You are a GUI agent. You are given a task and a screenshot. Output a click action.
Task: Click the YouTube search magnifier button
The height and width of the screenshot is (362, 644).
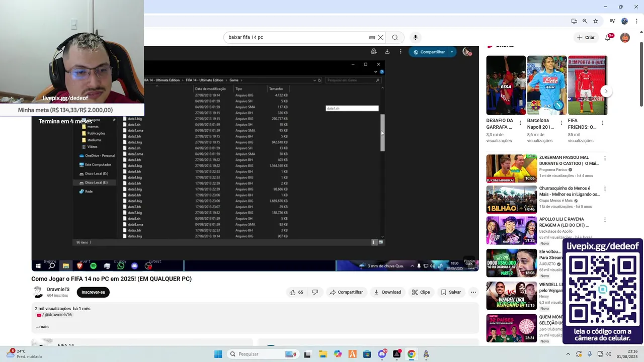click(395, 37)
